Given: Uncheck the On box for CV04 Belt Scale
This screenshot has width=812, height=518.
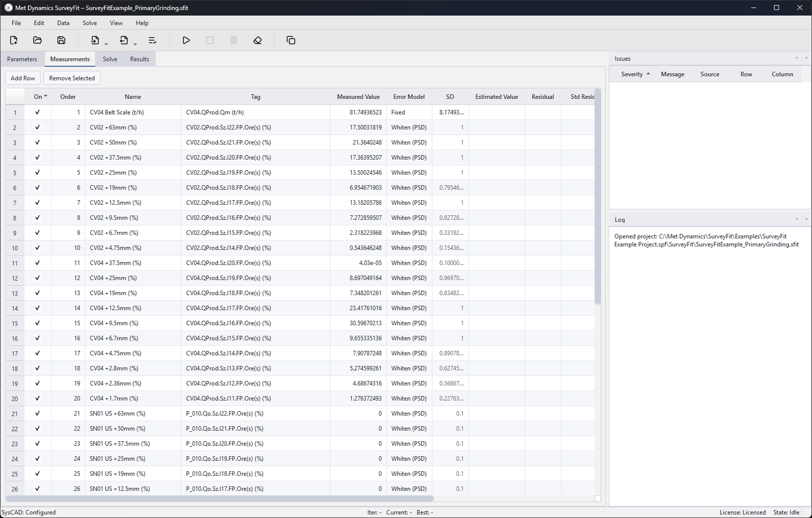Looking at the screenshot, I should pos(38,112).
